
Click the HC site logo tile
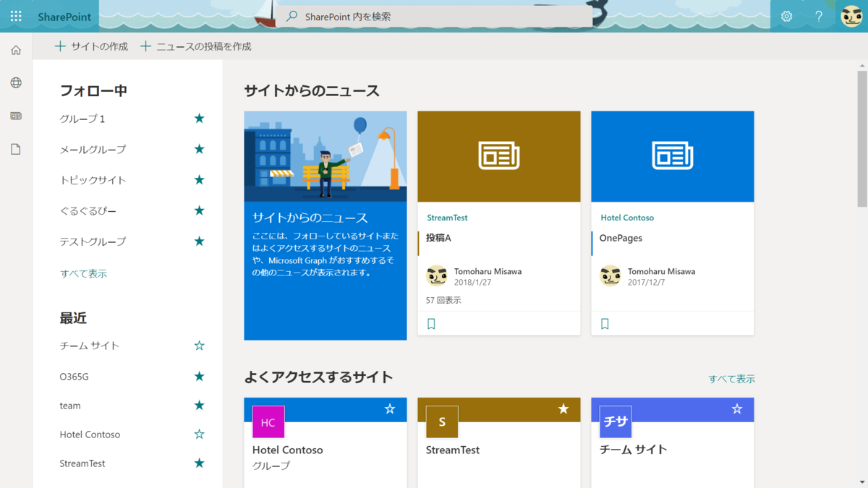coord(268,422)
